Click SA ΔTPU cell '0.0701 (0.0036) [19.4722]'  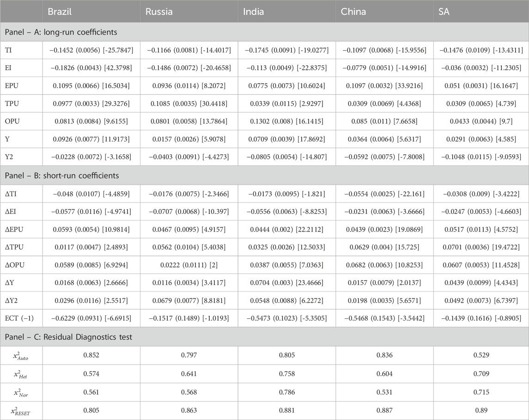(x=481, y=247)
